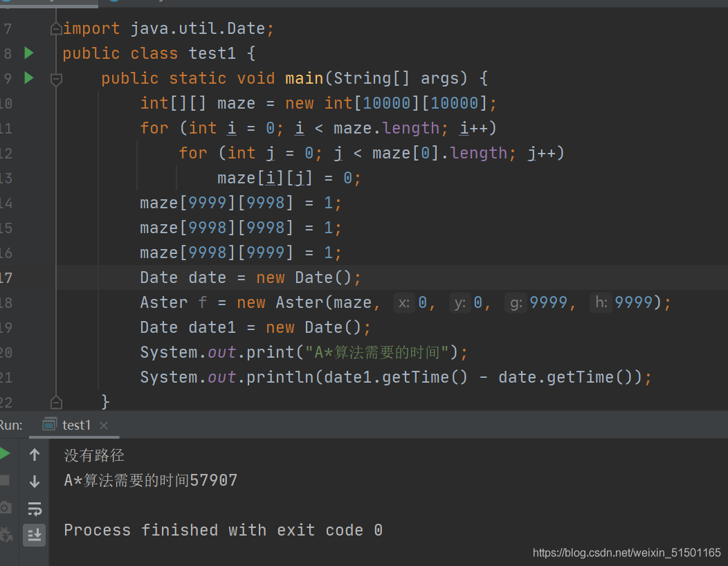Run class test1 from the line 8 gutter arrow
The width and height of the screenshot is (728, 566).
[x=29, y=53]
